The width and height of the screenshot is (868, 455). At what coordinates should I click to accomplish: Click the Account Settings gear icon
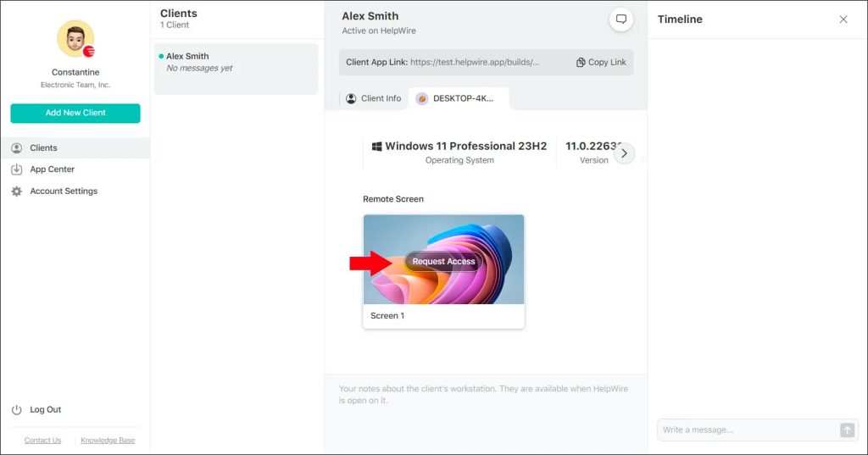pyautogui.click(x=16, y=191)
